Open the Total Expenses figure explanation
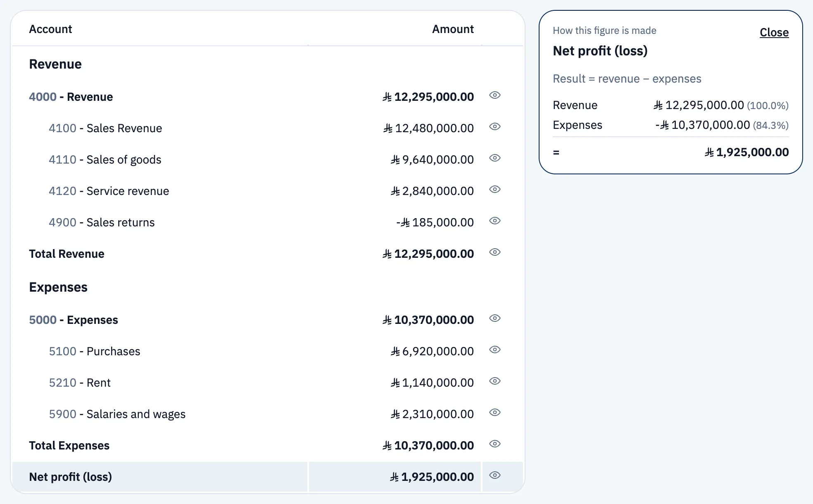 pyautogui.click(x=494, y=444)
